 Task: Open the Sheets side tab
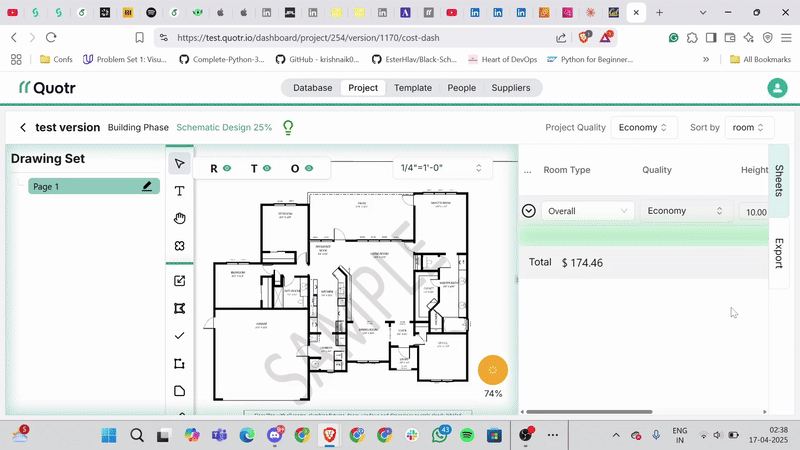click(x=779, y=181)
